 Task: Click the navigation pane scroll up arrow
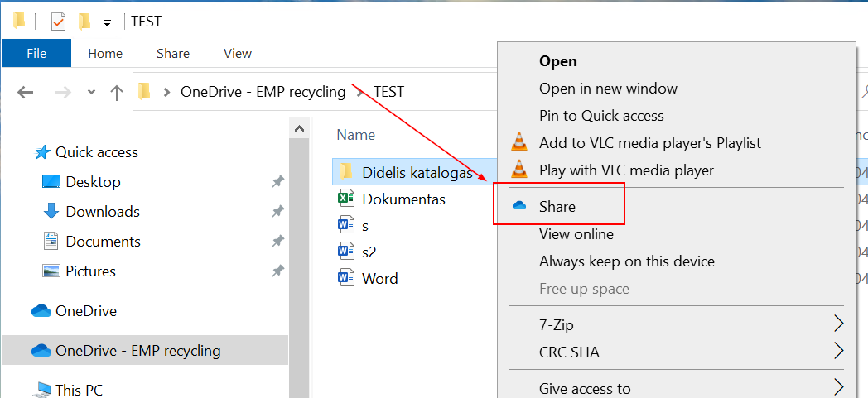pos(299,128)
